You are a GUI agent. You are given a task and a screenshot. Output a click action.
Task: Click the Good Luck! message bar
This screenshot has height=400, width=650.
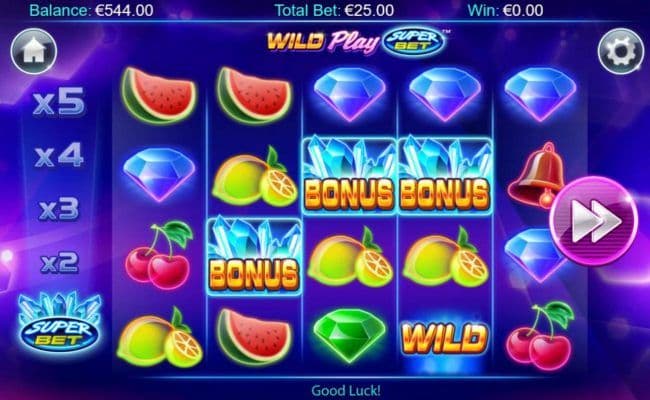(x=346, y=390)
